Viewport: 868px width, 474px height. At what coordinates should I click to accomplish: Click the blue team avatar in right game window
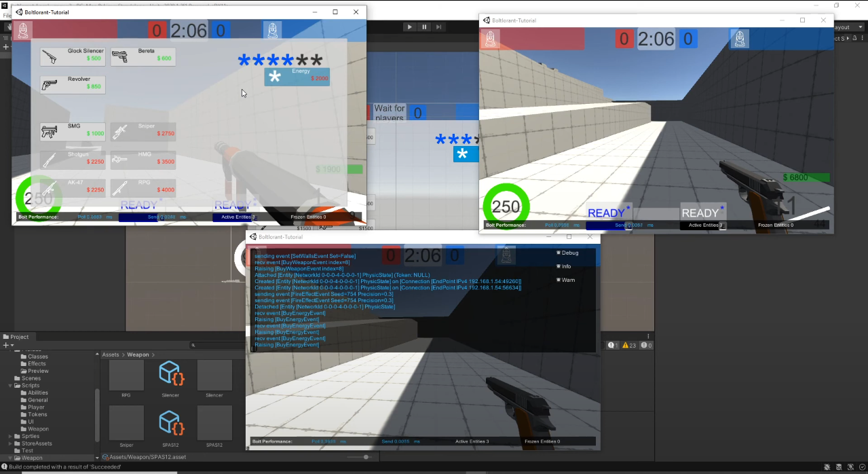(740, 39)
